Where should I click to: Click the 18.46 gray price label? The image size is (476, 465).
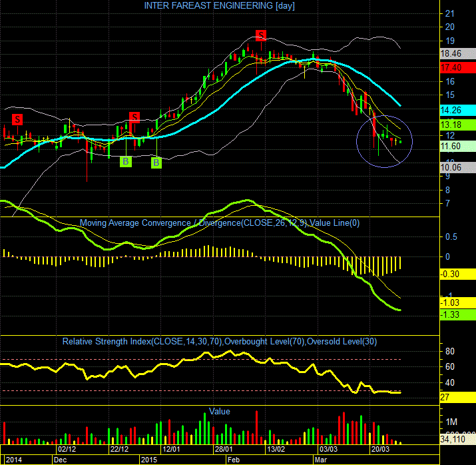point(457,54)
